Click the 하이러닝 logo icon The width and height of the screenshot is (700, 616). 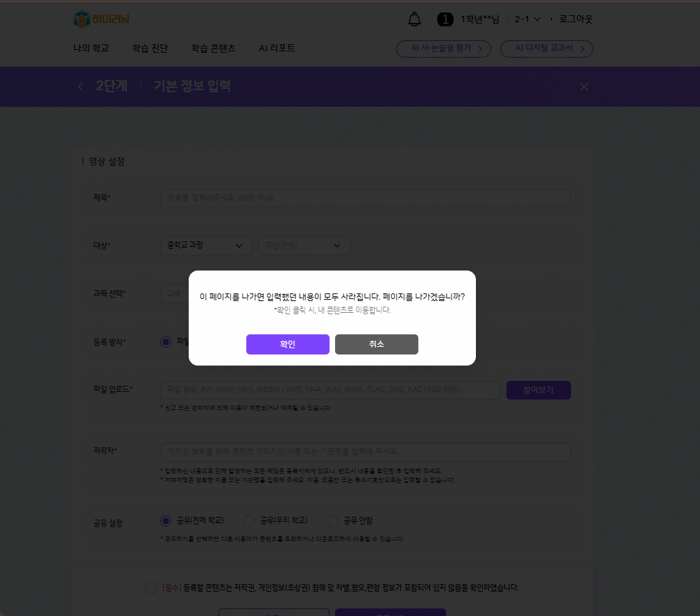click(82, 19)
